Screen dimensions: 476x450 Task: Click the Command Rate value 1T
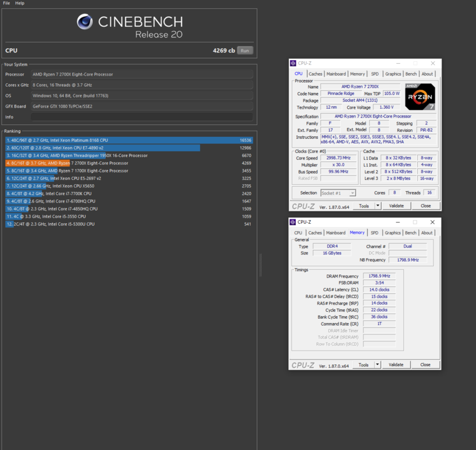379,324
